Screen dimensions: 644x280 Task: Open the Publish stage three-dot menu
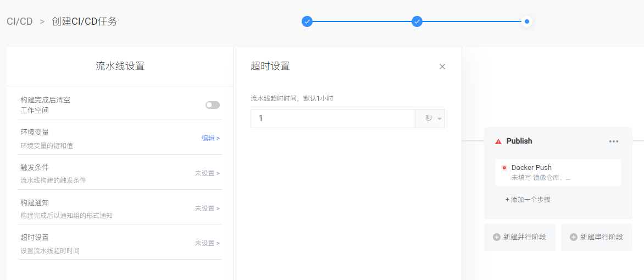pyautogui.click(x=614, y=141)
